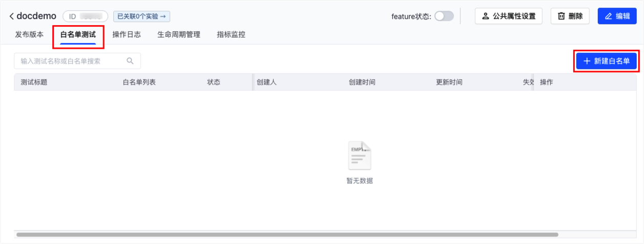Viewport: 644px width, 244px height.
Task: Click the search magnifier icon
Action: coord(130,61)
